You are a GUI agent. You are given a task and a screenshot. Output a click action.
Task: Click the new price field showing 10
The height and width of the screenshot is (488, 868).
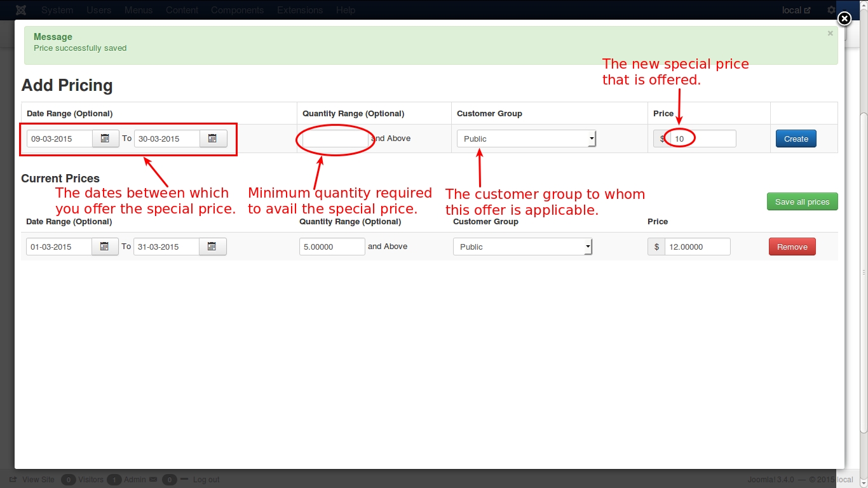[x=703, y=139]
